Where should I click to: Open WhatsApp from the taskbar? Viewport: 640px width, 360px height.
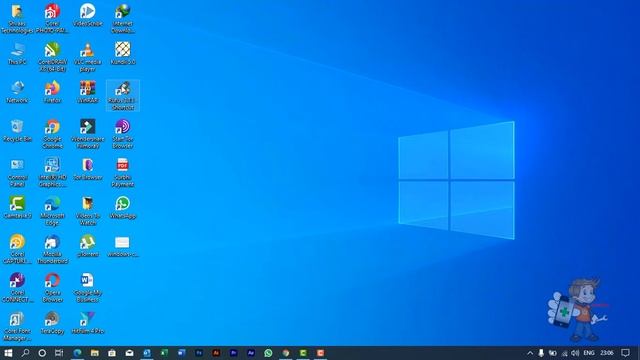pyautogui.click(x=268, y=353)
